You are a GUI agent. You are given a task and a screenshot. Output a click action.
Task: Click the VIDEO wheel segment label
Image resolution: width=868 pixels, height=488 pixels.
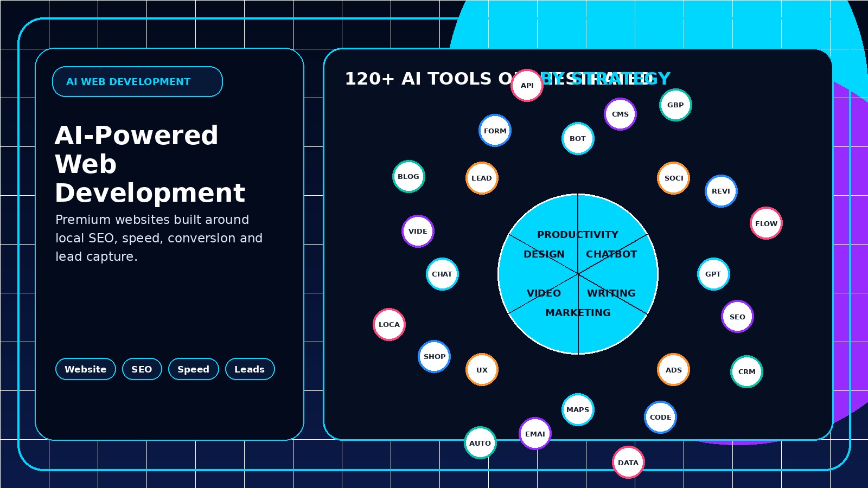pos(544,293)
